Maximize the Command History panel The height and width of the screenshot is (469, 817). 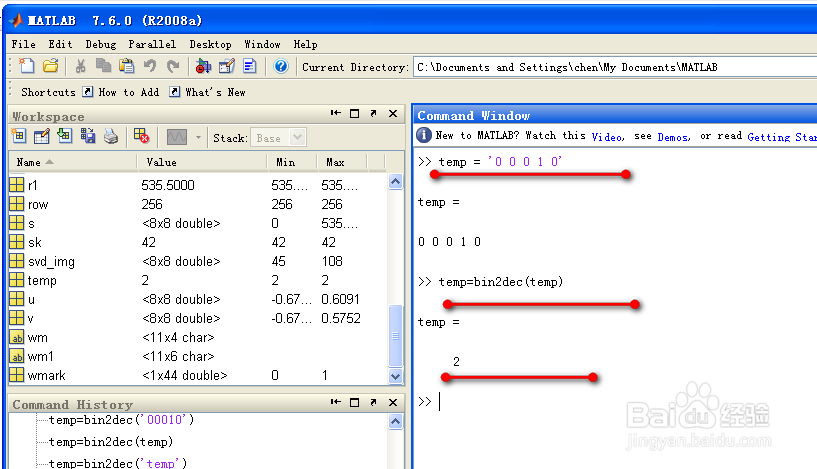[x=354, y=402]
